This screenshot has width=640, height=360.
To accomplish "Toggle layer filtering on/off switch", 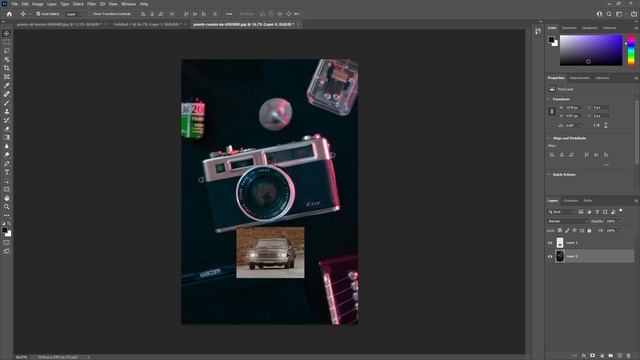I will [621, 211].
